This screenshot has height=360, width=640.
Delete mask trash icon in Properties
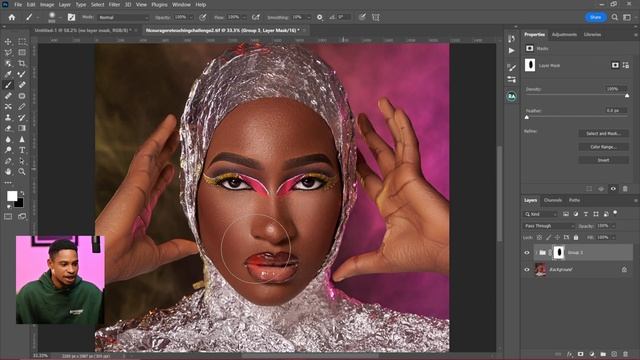(625, 189)
